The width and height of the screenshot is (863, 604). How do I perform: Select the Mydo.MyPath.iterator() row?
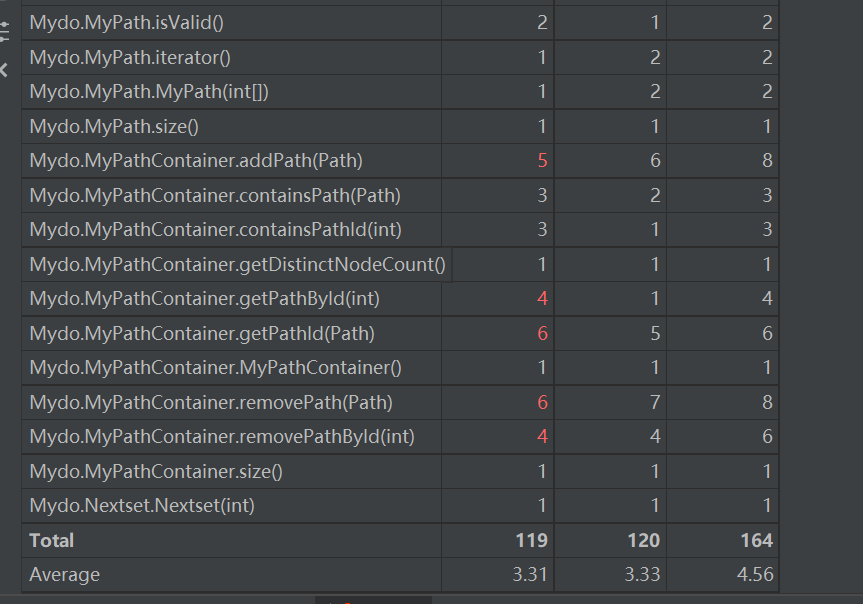coord(400,57)
